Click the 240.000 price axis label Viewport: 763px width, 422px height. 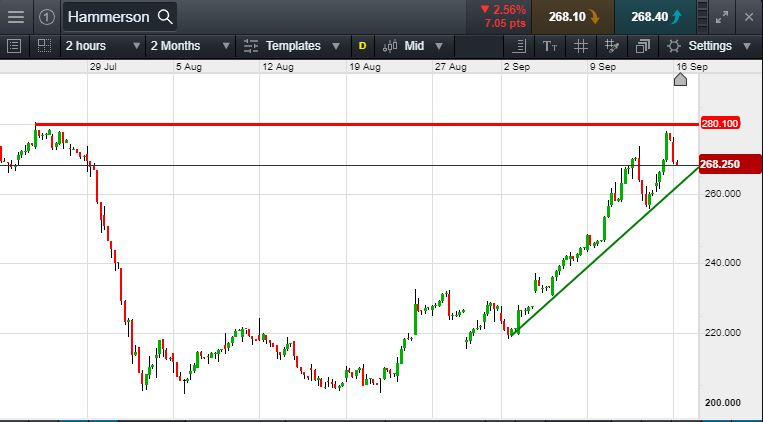tap(723, 263)
